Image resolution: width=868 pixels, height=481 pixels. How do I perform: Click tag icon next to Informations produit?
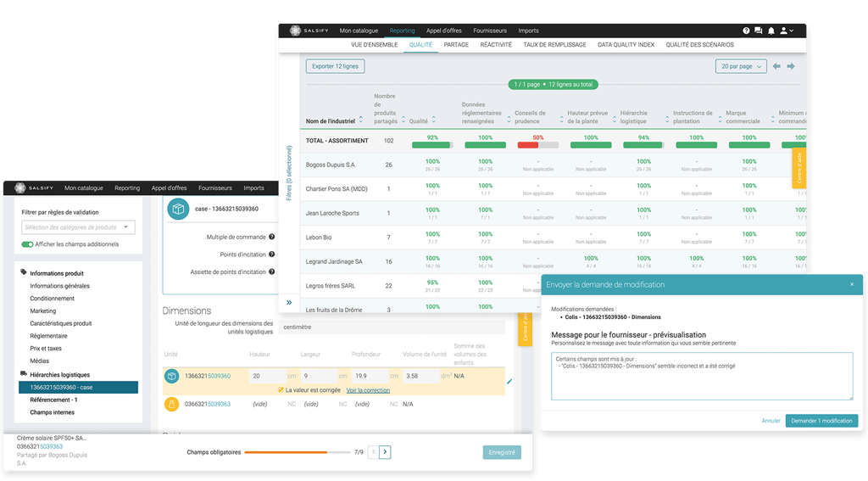23,272
